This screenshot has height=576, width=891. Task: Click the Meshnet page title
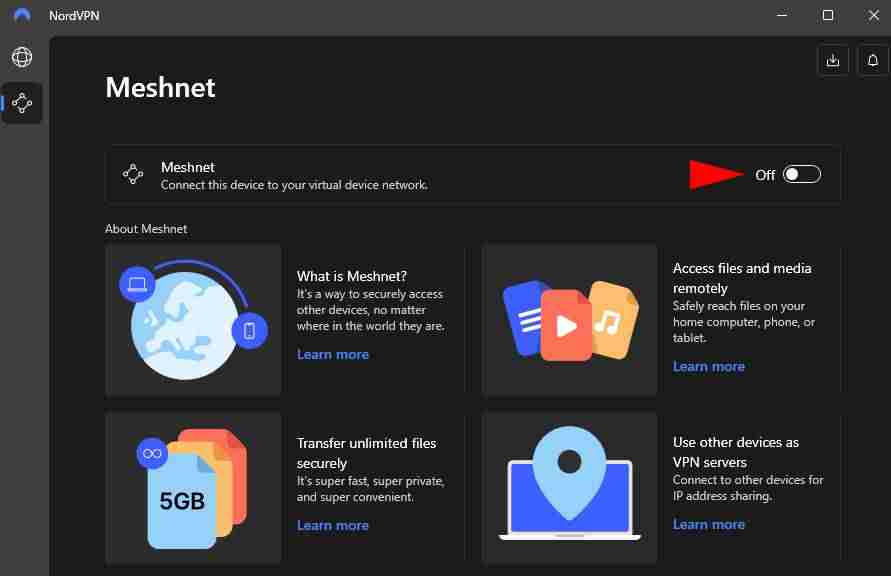pyautogui.click(x=160, y=87)
